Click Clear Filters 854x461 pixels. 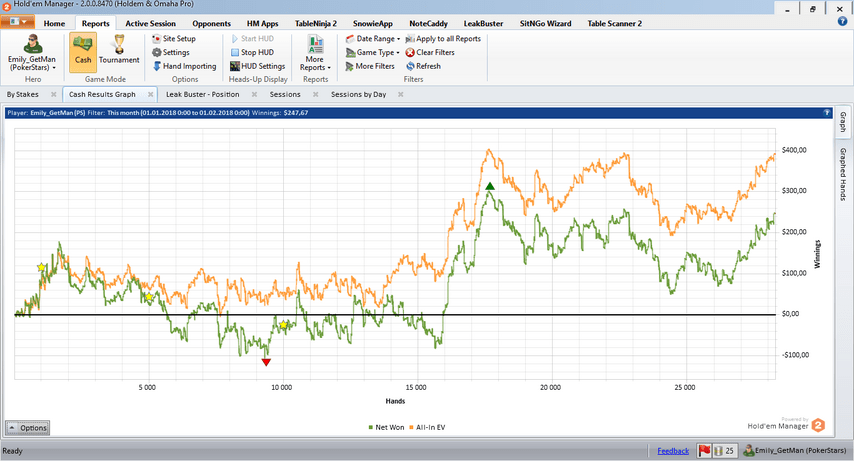point(430,52)
